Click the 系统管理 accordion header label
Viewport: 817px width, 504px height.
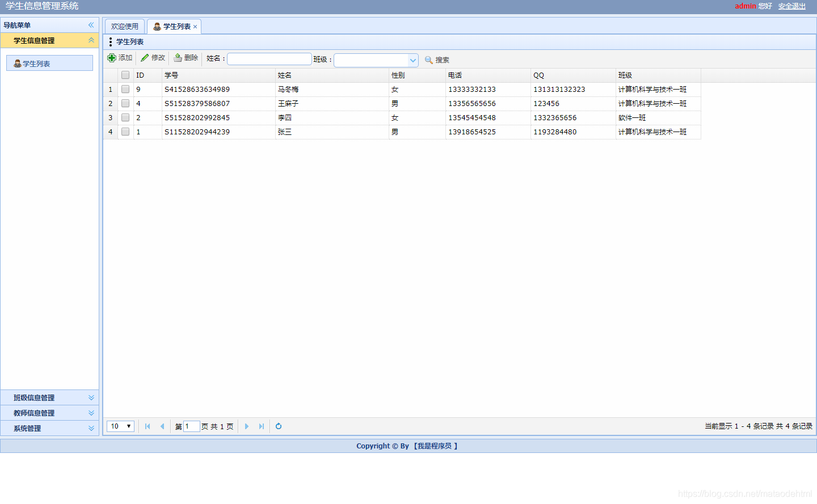(x=27, y=428)
